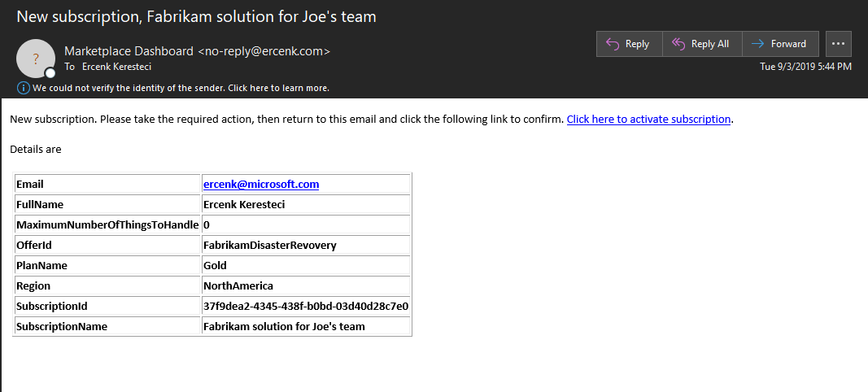Open the more actions ellipsis menu
Screen dimensions: 868x392
click(838, 44)
